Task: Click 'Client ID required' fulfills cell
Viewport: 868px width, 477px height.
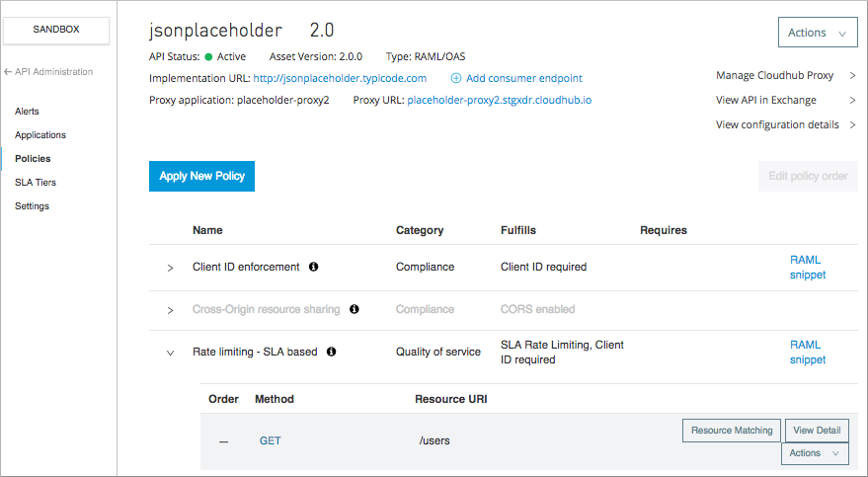Action: (x=543, y=267)
